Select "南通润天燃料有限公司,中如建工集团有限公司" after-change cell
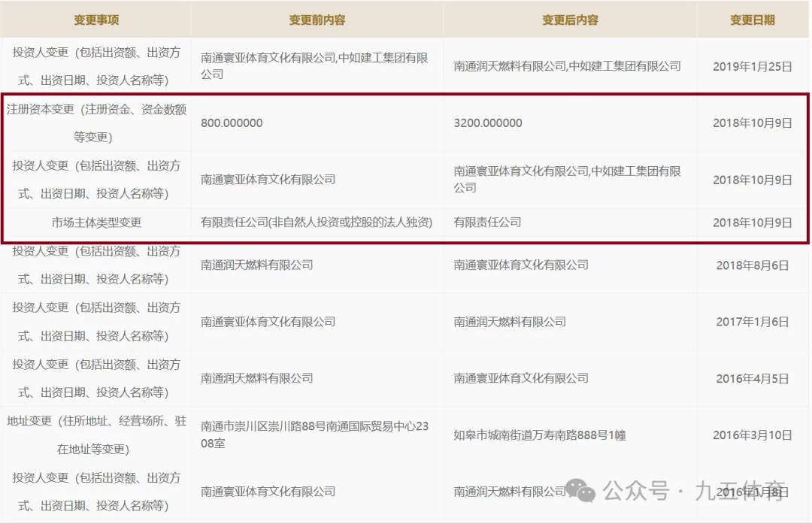Viewport: 812px width, 524px height. point(567,65)
